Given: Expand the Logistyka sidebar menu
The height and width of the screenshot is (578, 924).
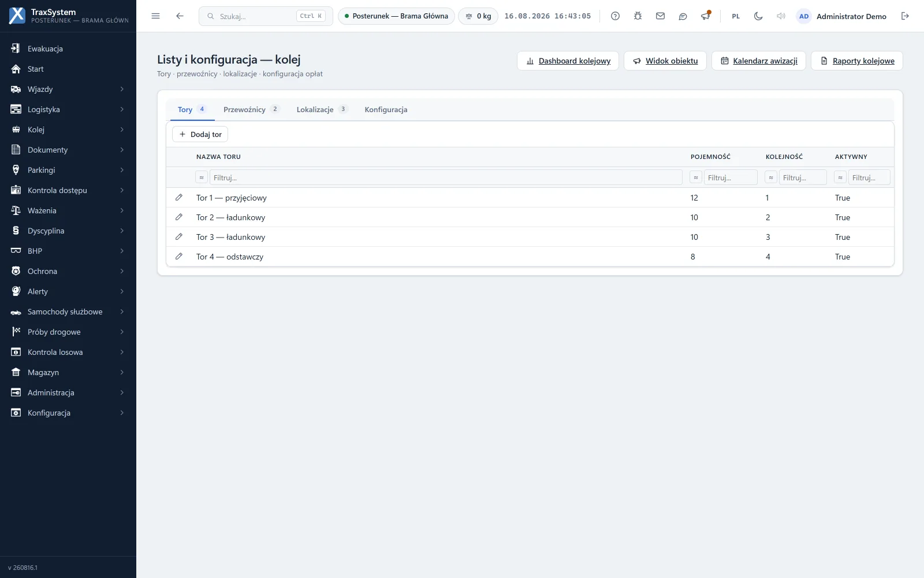Looking at the screenshot, I should [68, 109].
